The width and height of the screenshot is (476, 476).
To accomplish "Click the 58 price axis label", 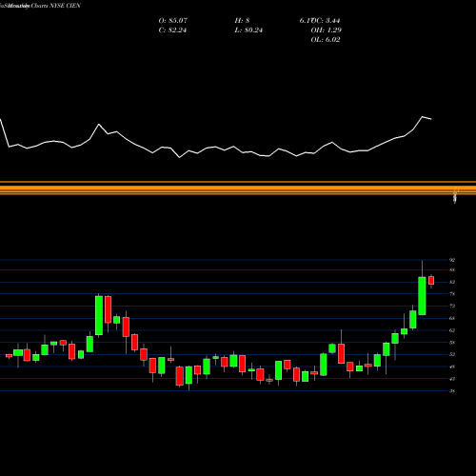I will [452, 343].
